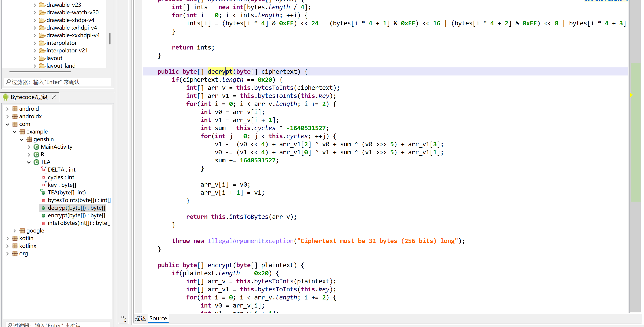The image size is (644, 327).
Task: Select cycles : int field
Action: pos(61,178)
